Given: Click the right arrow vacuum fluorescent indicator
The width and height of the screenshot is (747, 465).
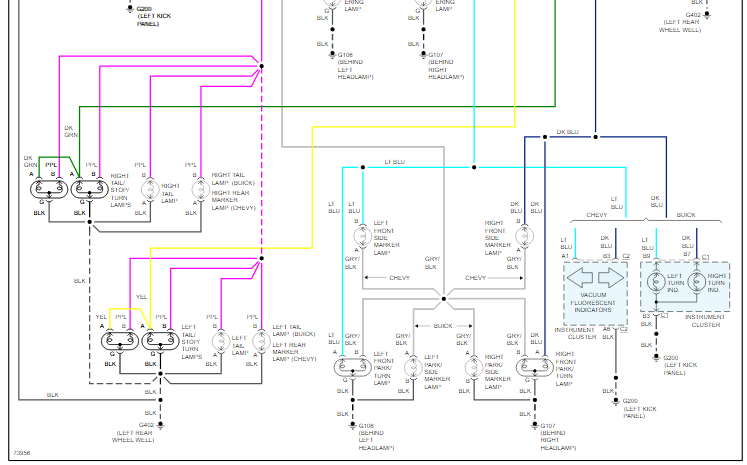Looking at the screenshot, I should click(x=611, y=278).
